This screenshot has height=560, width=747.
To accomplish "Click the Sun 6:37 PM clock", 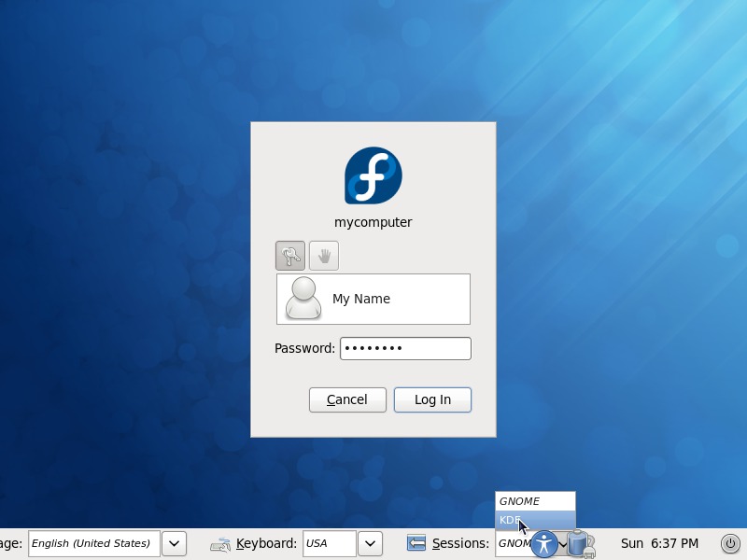I will [x=660, y=543].
